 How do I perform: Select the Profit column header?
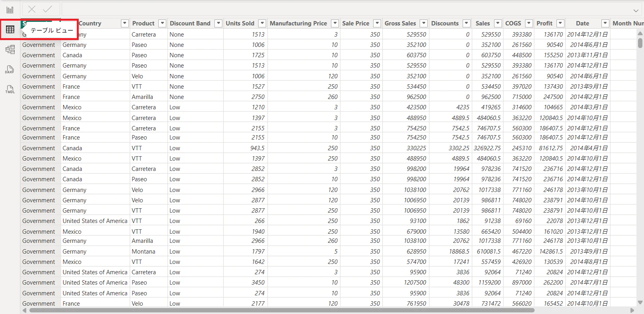point(544,23)
